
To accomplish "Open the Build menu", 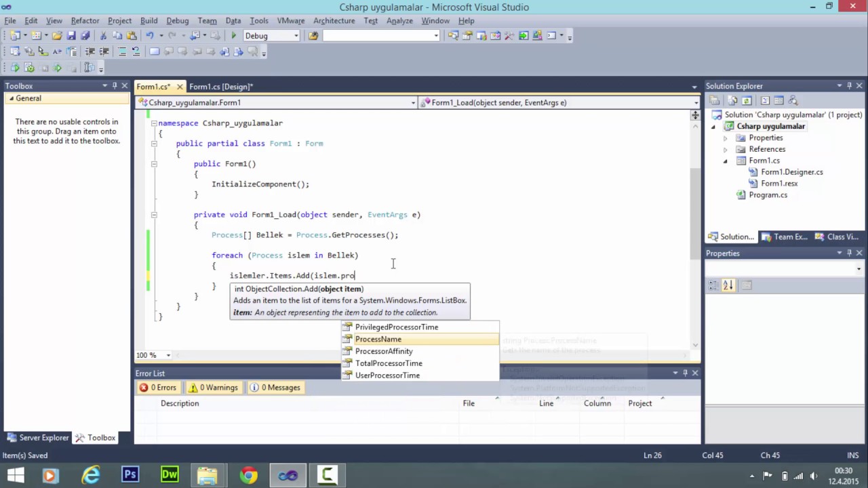I will (x=149, y=20).
